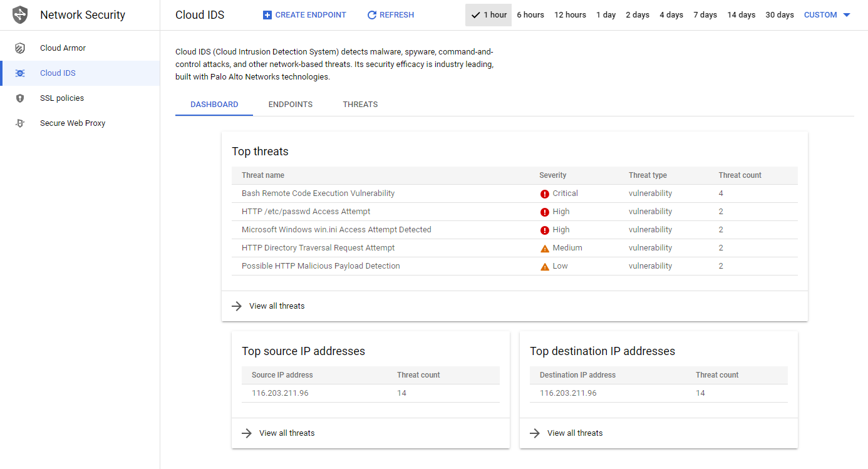Click the Source IP address column header
Screen dimensions: 868x469
pos(282,375)
